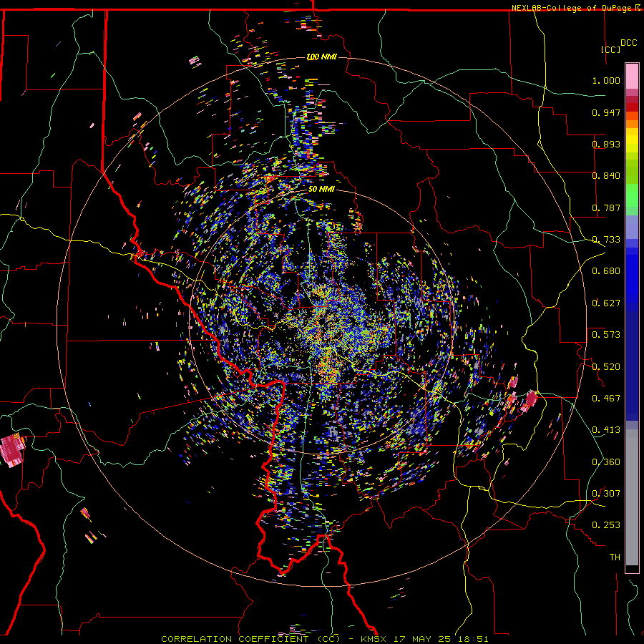Click the 50 NMI range ring label
This screenshot has height=644, width=644.
click(x=321, y=190)
